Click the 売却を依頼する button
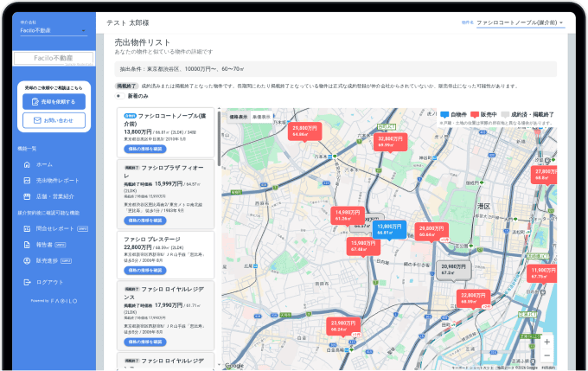The width and height of the screenshot is (588, 371). pyautogui.click(x=54, y=102)
